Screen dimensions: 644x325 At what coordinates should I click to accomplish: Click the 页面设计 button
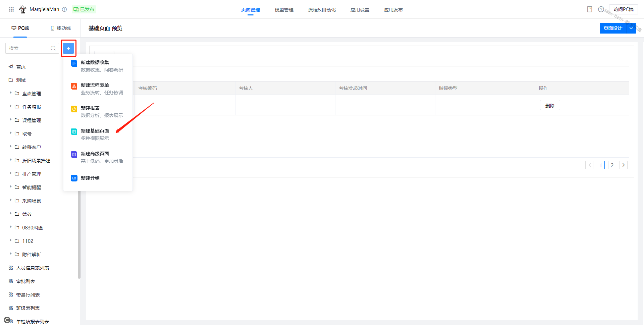pyautogui.click(x=613, y=28)
